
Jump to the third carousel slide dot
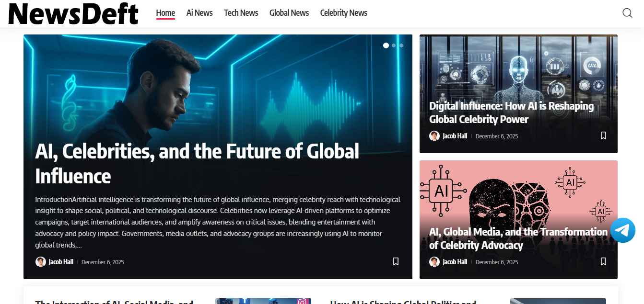pyautogui.click(x=401, y=45)
